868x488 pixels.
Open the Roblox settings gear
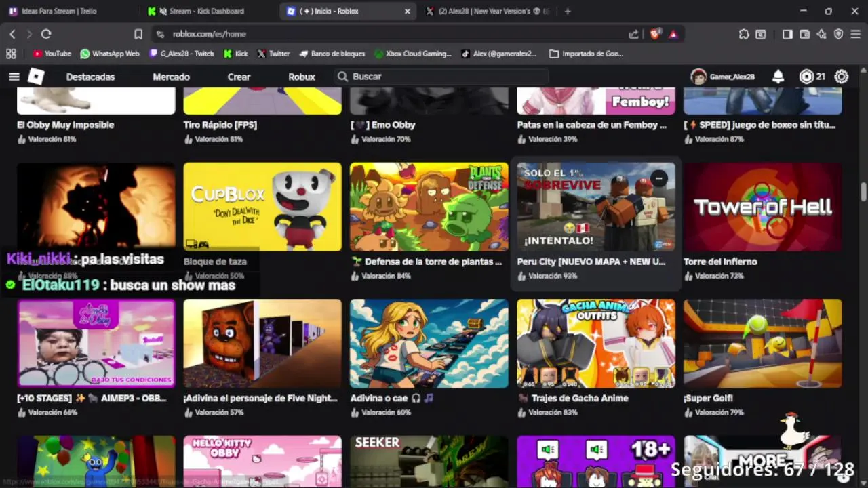(842, 77)
